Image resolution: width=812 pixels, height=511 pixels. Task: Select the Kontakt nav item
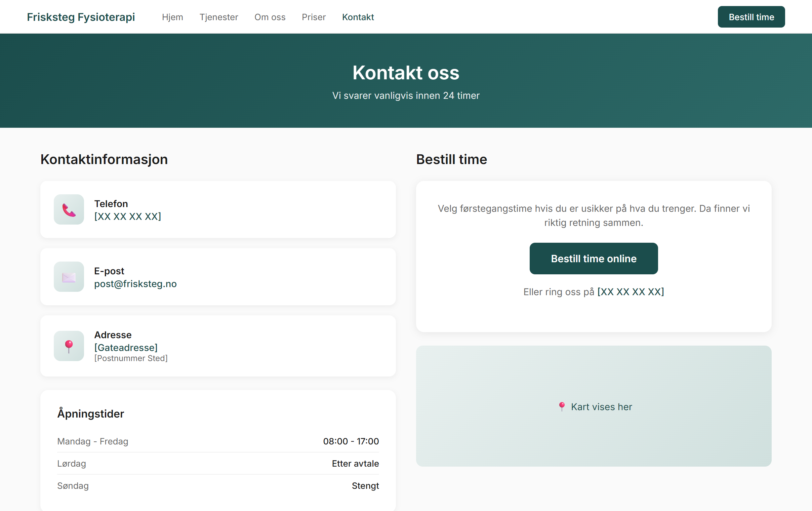[x=358, y=17]
